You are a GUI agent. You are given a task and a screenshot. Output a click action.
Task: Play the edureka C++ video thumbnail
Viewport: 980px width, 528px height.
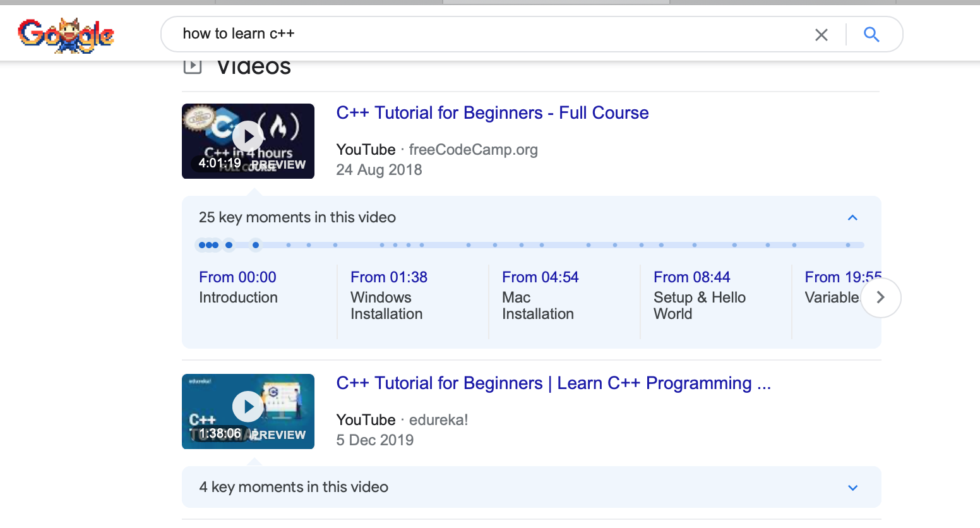248,411
